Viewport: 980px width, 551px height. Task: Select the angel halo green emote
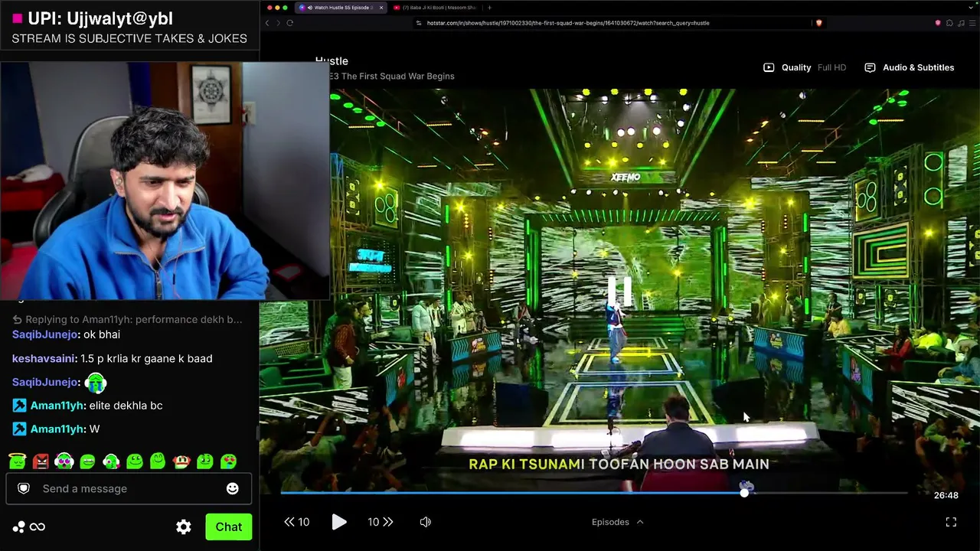point(17,461)
